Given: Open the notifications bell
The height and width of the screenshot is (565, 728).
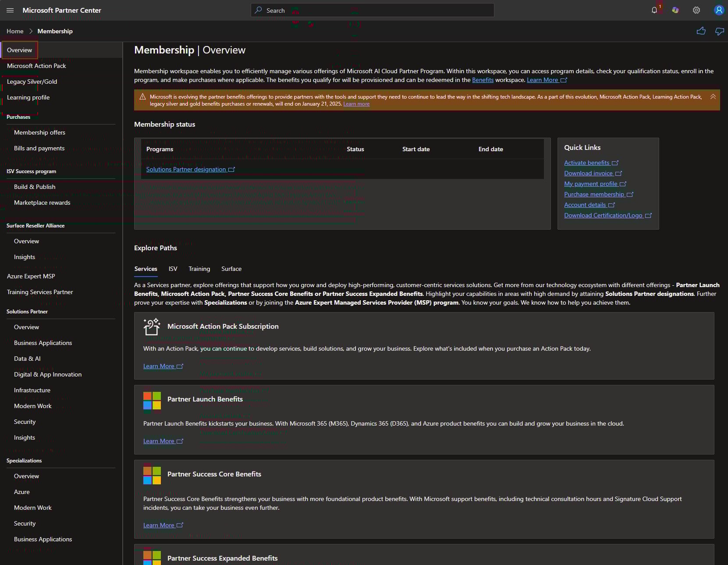Looking at the screenshot, I should [x=654, y=10].
